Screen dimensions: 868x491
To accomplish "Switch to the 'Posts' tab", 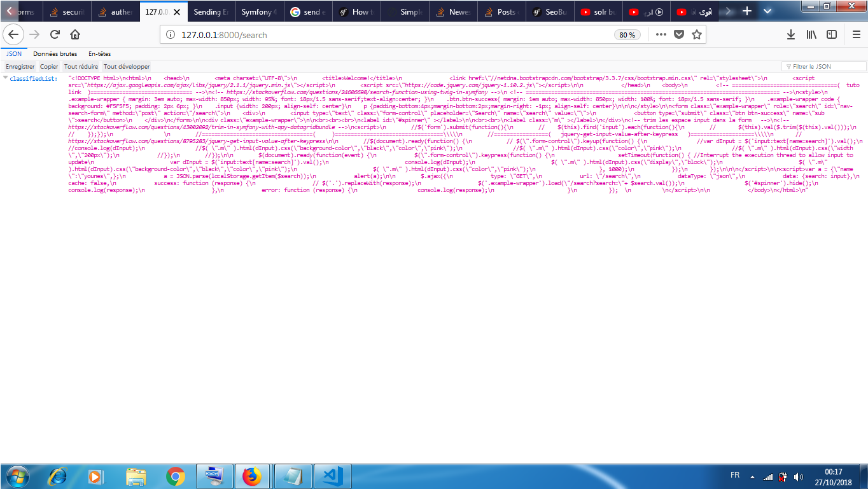I will 503,12.
